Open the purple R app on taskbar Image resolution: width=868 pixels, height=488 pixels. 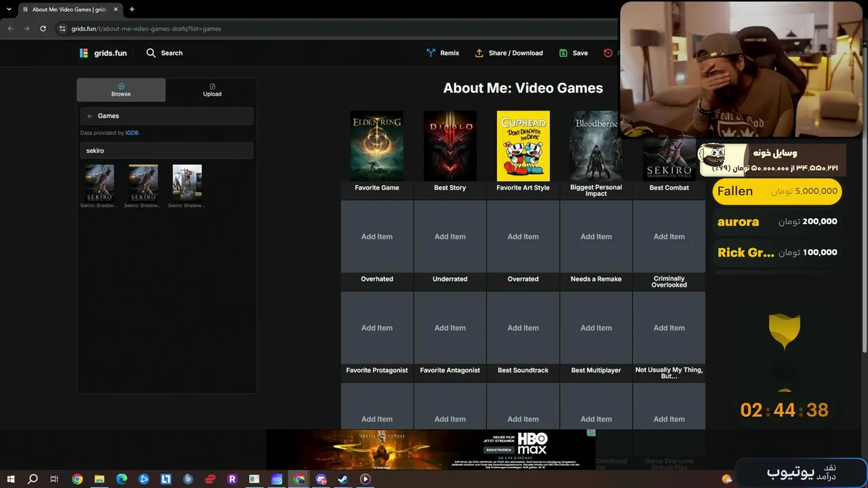point(232,479)
